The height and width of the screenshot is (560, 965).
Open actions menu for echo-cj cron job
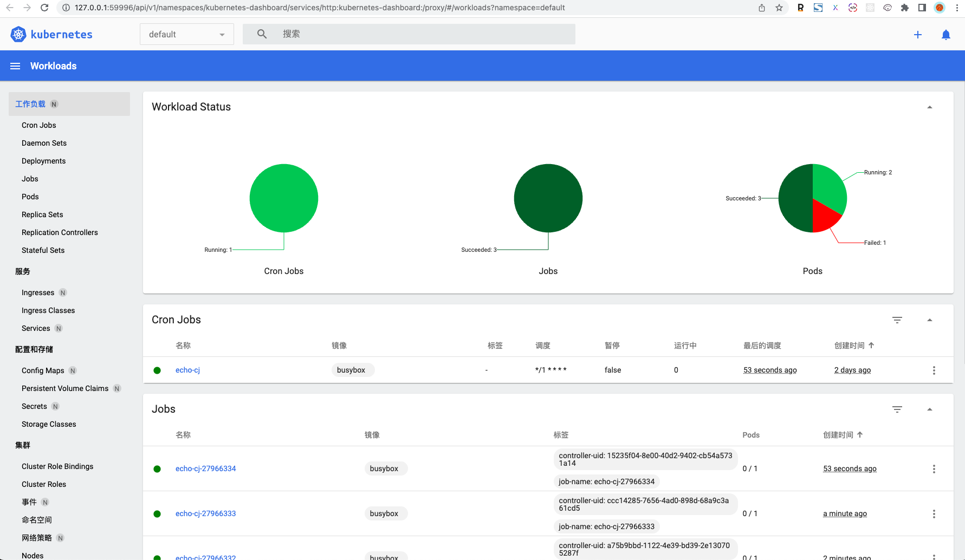934,370
